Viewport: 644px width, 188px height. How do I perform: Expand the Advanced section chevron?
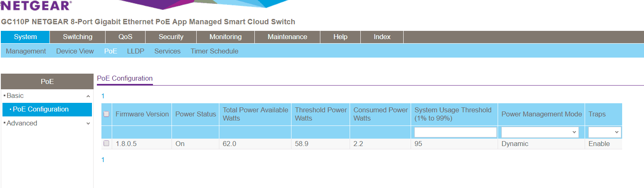88,123
